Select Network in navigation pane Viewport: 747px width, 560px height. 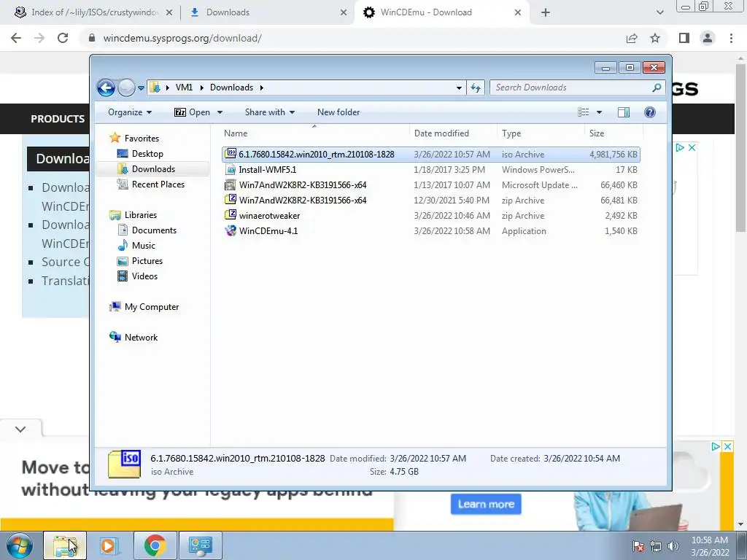click(141, 338)
